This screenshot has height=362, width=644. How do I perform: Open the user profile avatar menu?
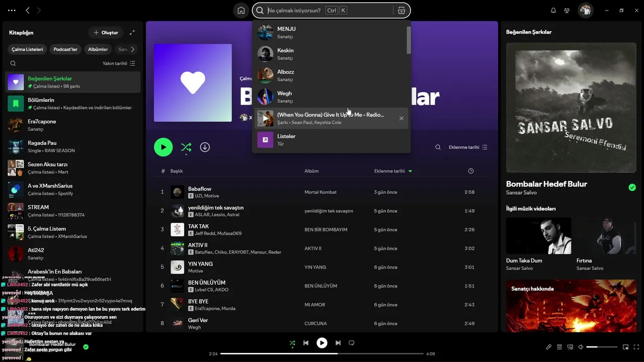(585, 10)
